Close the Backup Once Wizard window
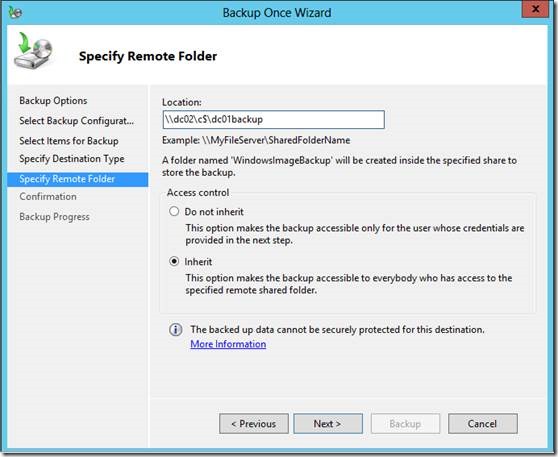The width and height of the screenshot is (558, 457). 535,9
